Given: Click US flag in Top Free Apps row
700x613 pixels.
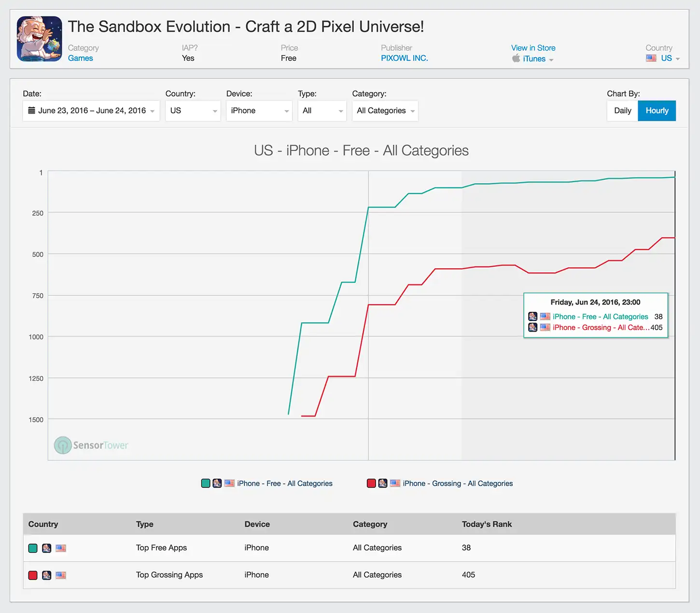Looking at the screenshot, I should (x=61, y=548).
